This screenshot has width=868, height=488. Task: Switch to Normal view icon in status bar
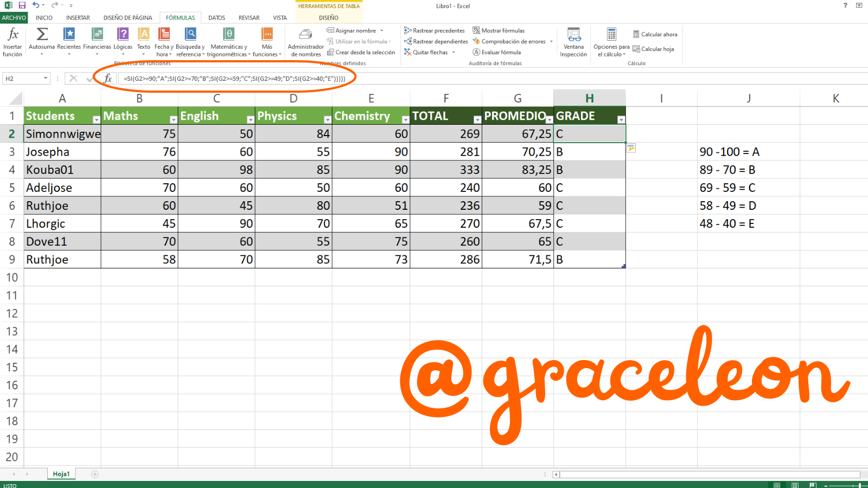[777, 485]
